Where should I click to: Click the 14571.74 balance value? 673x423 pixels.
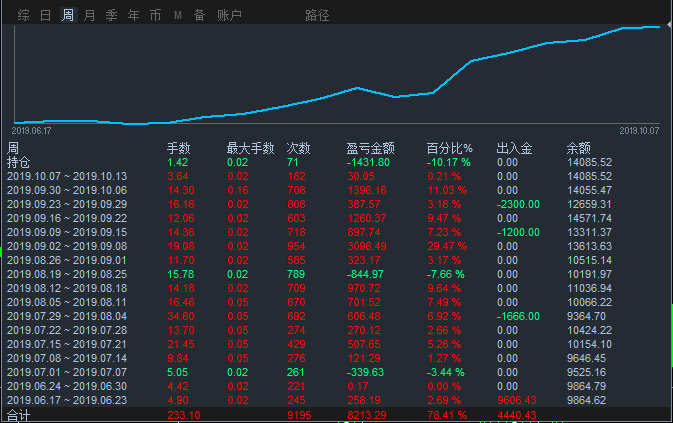point(589,218)
